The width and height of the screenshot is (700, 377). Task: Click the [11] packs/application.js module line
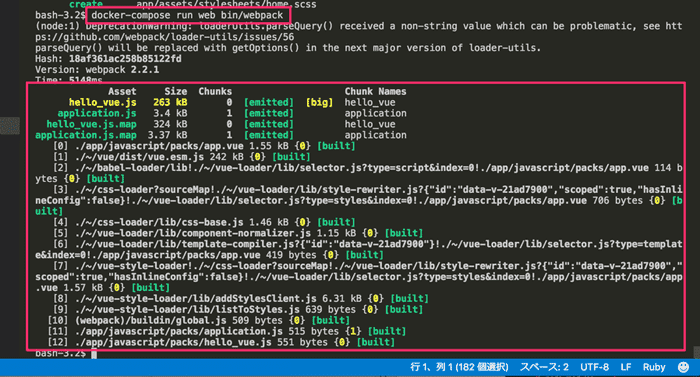coord(227,331)
